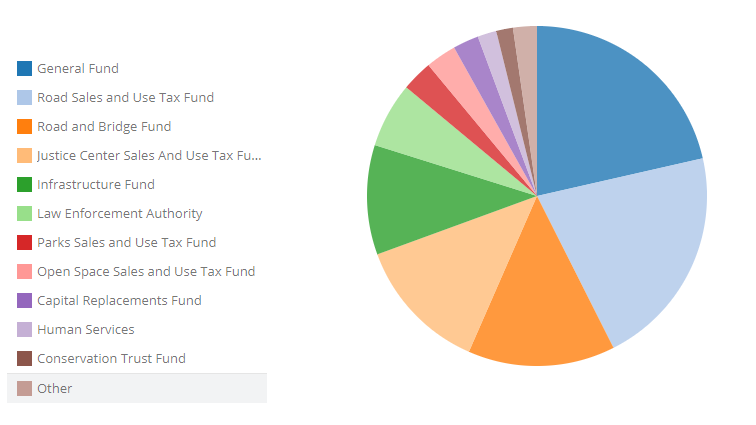Toggle Law Enforcement Authority legend entry
756x425 pixels.
[120, 214]
